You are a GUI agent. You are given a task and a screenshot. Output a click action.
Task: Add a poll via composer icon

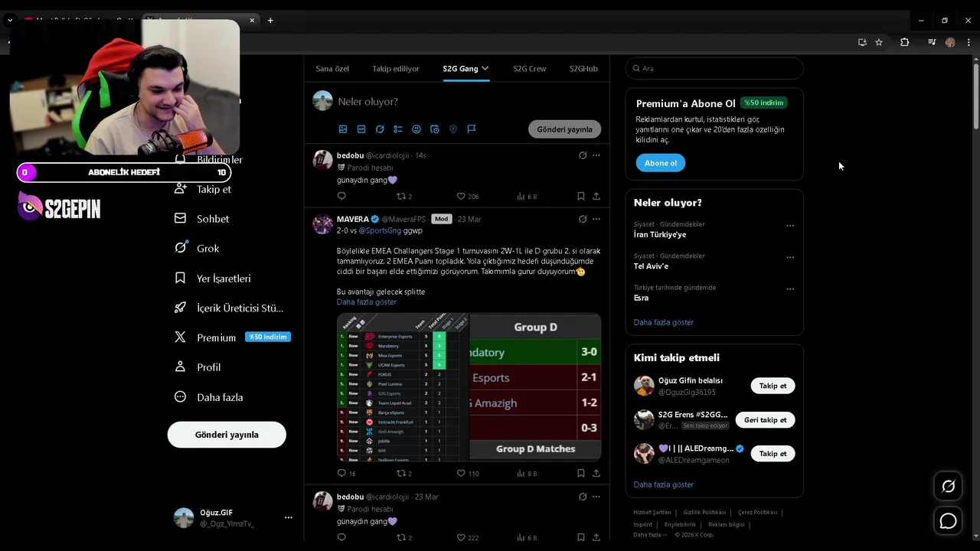pos(398,129)
